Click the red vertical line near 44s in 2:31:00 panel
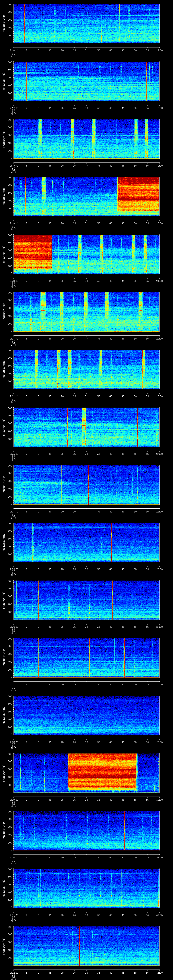This screenshot has width=173, height=980. (x=121, y=889)
